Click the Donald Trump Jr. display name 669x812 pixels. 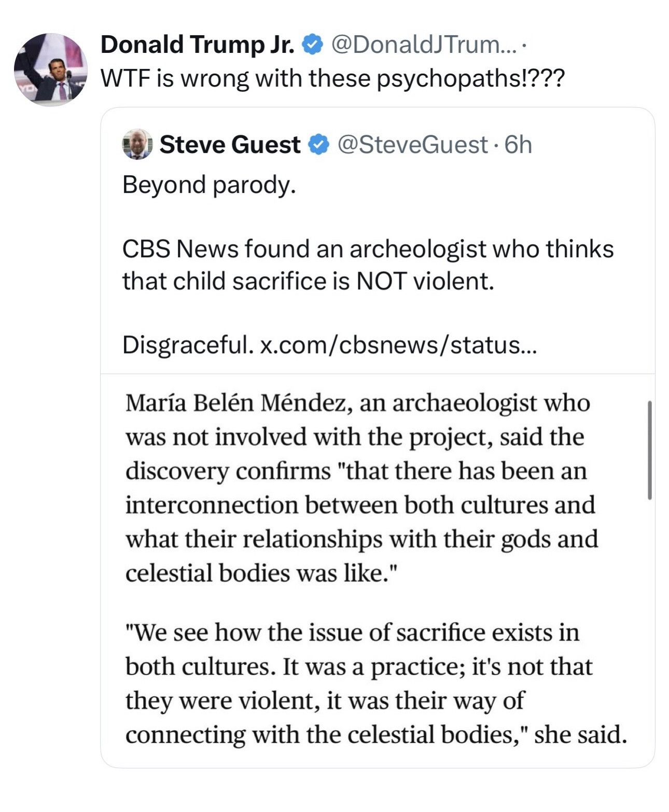tap(197, 45)
